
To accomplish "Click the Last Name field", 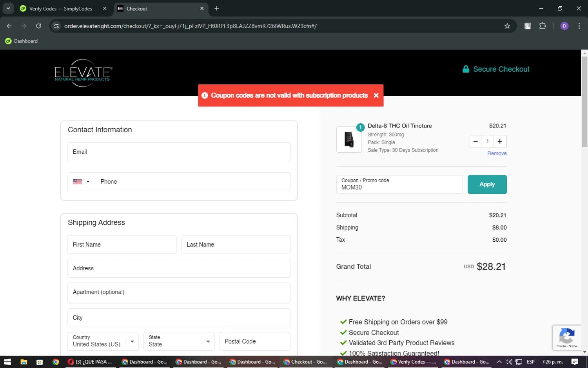I will tap(236, 244).
